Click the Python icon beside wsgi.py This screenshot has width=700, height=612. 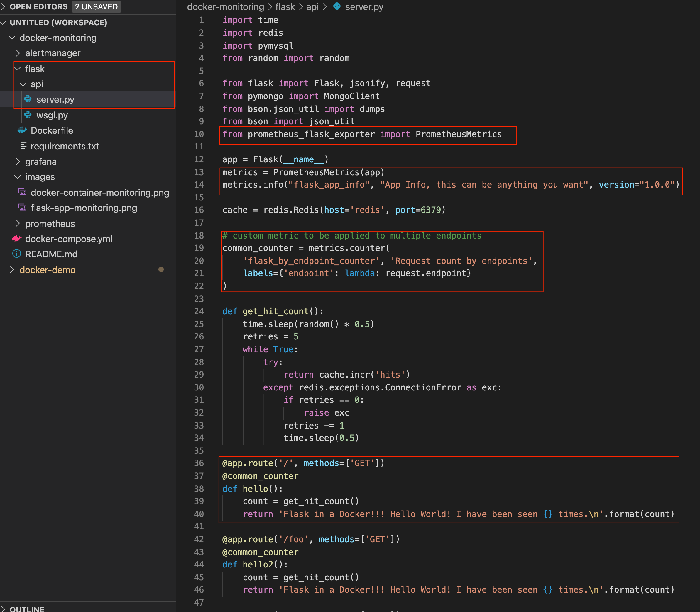(x=28, y=115)
